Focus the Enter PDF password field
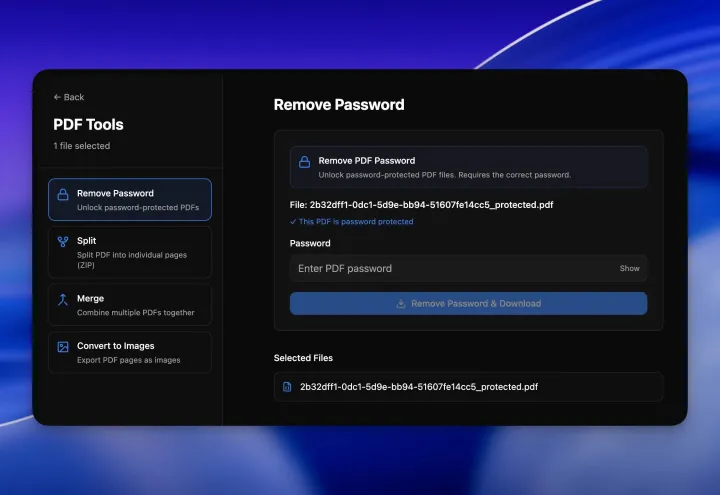Image resolution: width=720 pixels, height=495 pixels. tap(468, 268)
